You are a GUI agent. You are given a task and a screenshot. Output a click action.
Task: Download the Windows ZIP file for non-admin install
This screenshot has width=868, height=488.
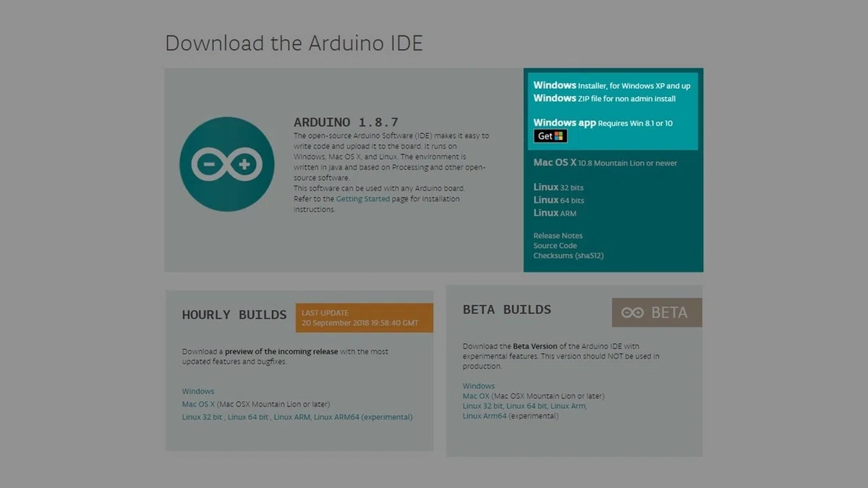(x=605, y=98)
